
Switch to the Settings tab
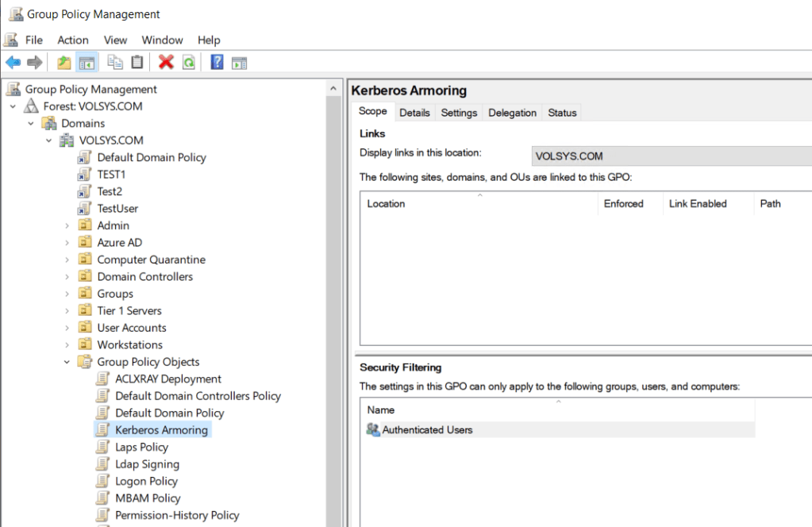point(459,113)
